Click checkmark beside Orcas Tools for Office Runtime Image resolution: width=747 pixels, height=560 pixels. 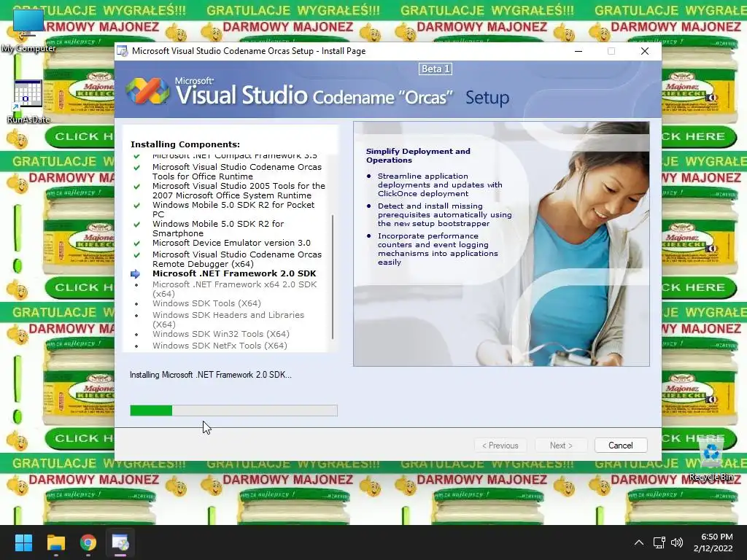(x=136, y=168)
